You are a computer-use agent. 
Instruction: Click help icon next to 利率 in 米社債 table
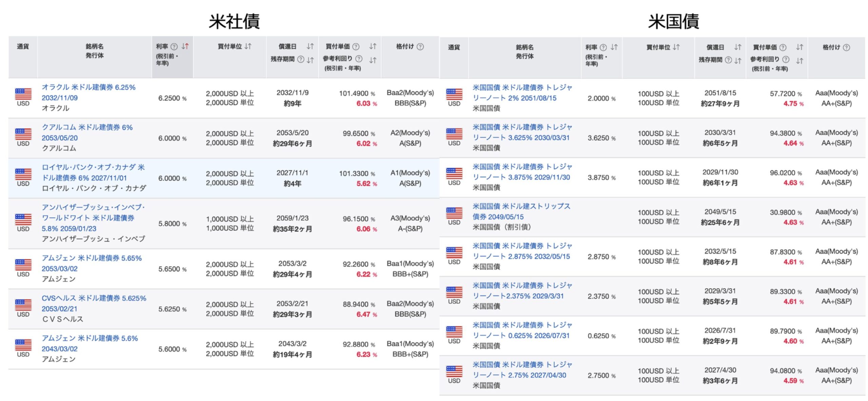[174, 46]
